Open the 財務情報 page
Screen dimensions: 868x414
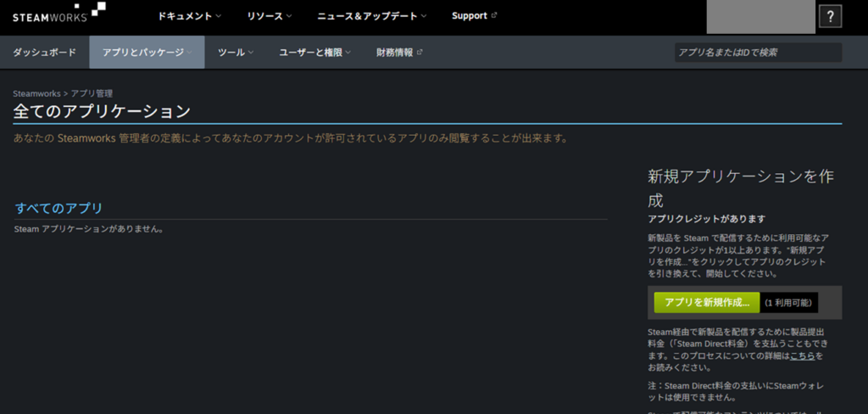point(394,53)
